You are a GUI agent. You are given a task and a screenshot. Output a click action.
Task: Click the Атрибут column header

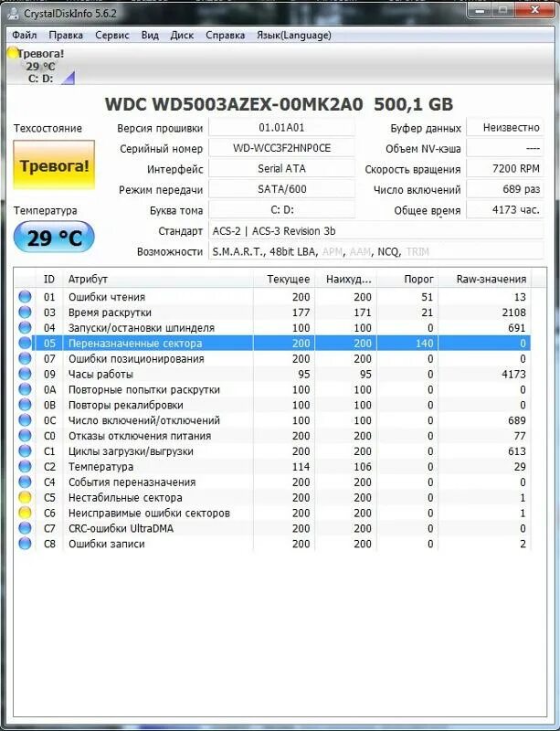[158, 280]
